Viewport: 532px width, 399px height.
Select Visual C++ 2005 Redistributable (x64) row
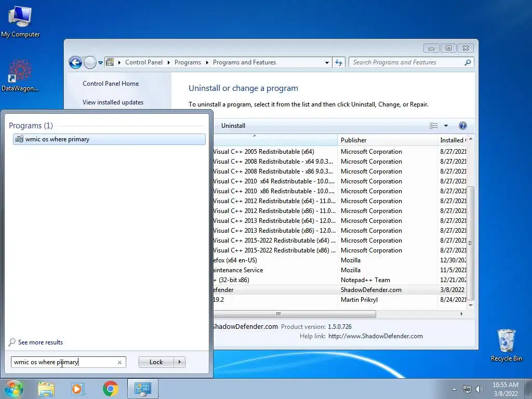coord(339,152)
